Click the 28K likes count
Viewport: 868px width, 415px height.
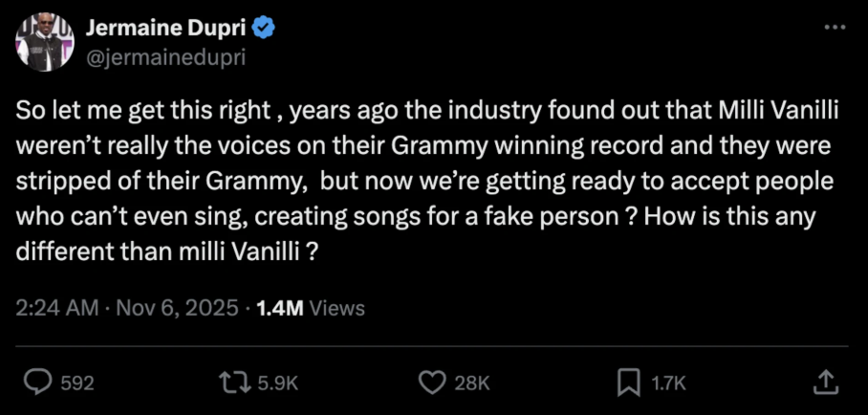coord(471,383)
